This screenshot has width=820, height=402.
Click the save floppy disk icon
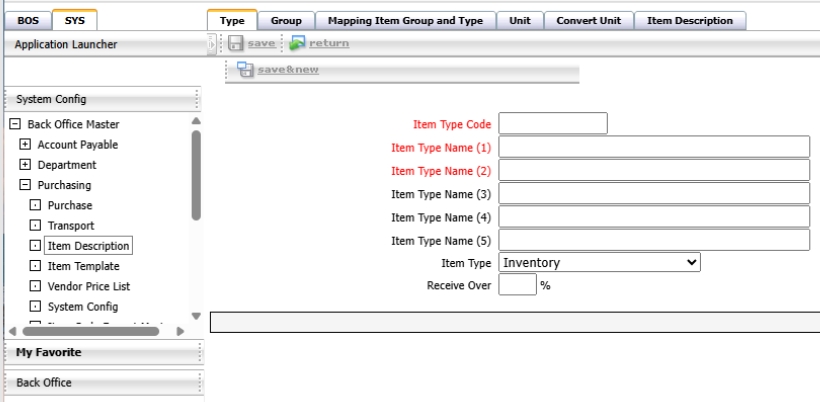click(236, 44)
